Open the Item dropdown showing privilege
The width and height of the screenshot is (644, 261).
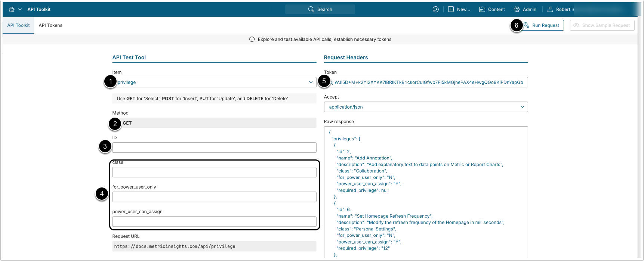(x=215, y=82)
